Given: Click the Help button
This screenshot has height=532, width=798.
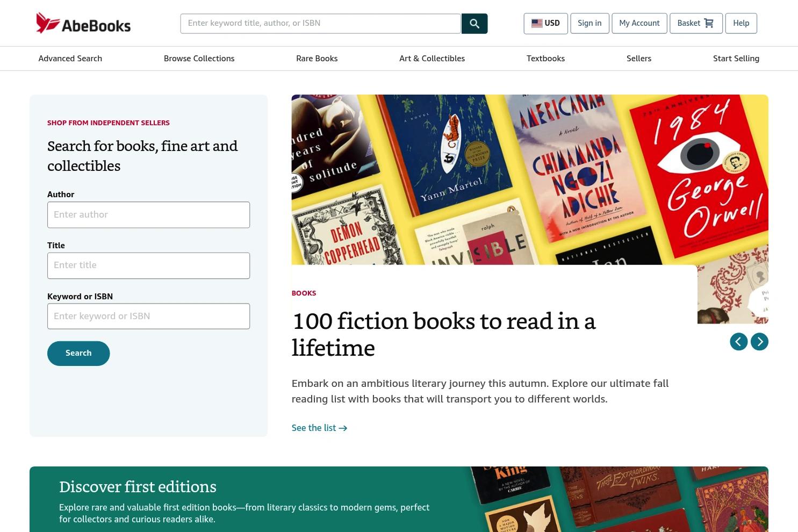Looking at the screenshot, I should 741,24.
